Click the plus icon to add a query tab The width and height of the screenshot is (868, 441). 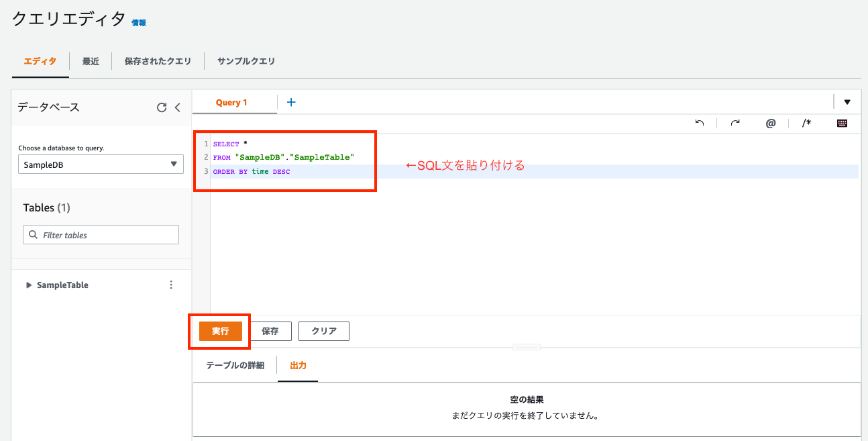290,102
